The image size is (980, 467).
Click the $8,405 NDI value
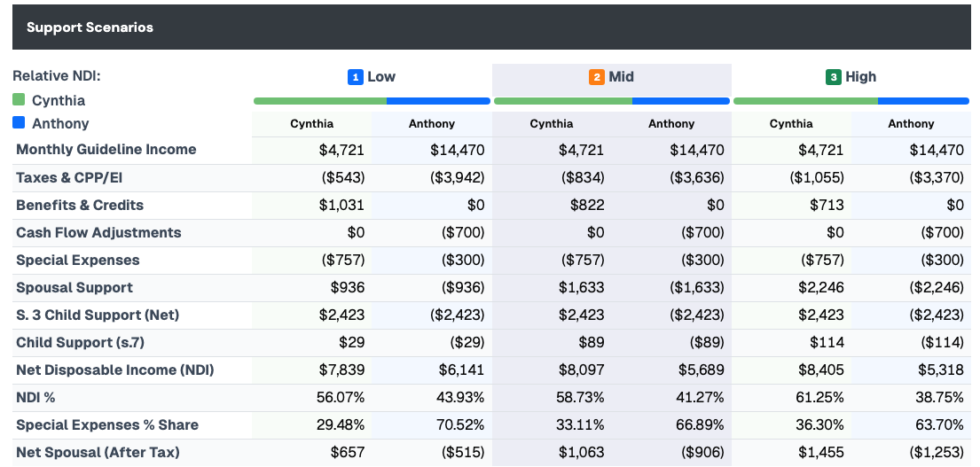tap(820, 370)
